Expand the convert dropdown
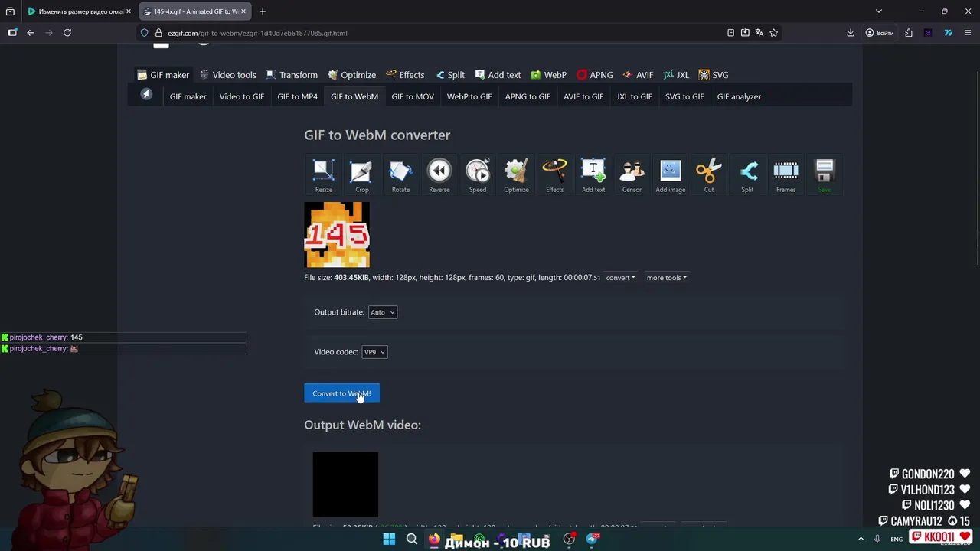 (620, 278)
